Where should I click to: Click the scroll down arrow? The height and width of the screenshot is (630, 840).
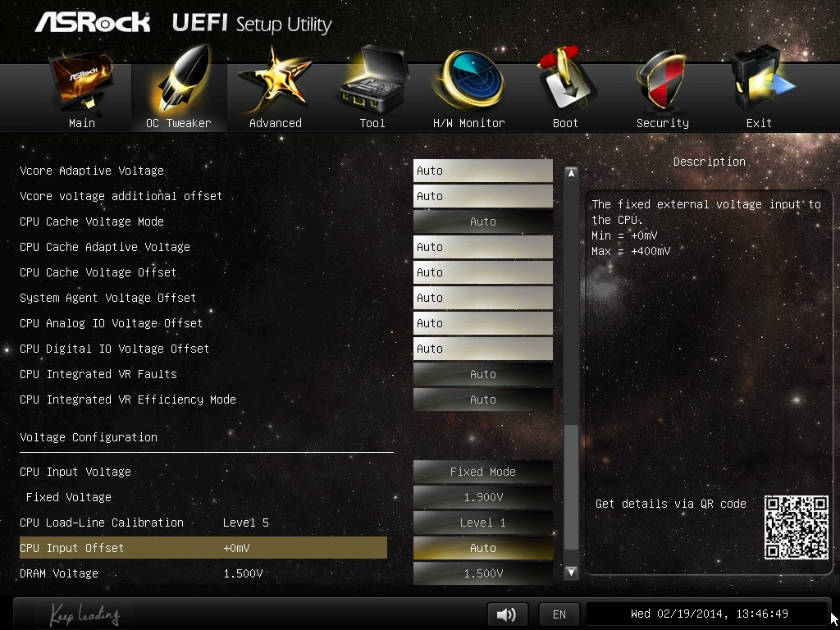click(571, 572)
